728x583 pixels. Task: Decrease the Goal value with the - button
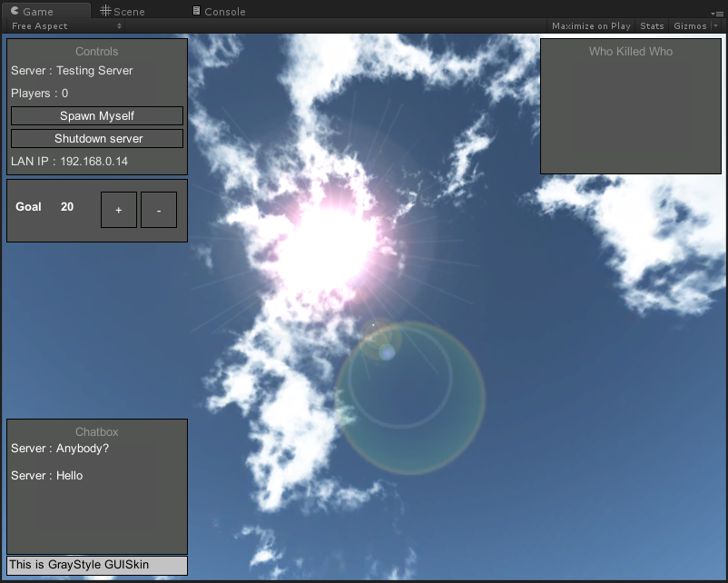(158, 210)
